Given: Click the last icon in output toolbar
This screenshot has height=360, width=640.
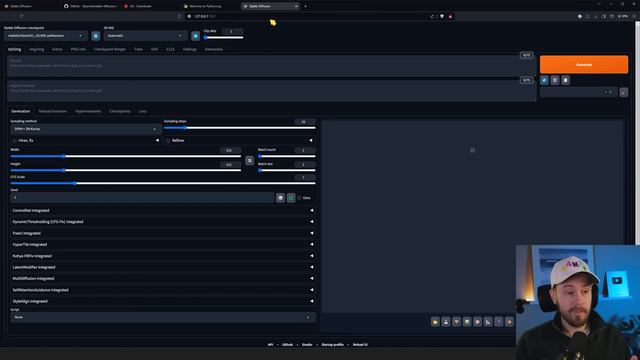Looking at the screenshot, I should [509, 322].
